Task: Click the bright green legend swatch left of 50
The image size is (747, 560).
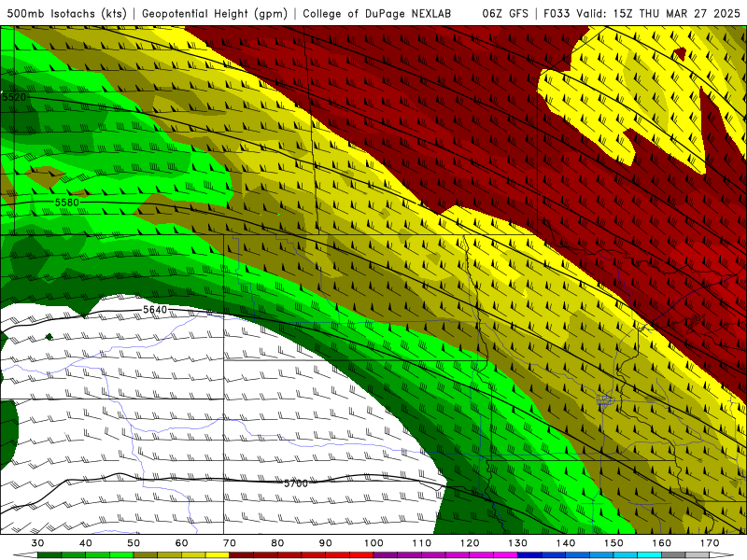Action: [x=121, y=555]
